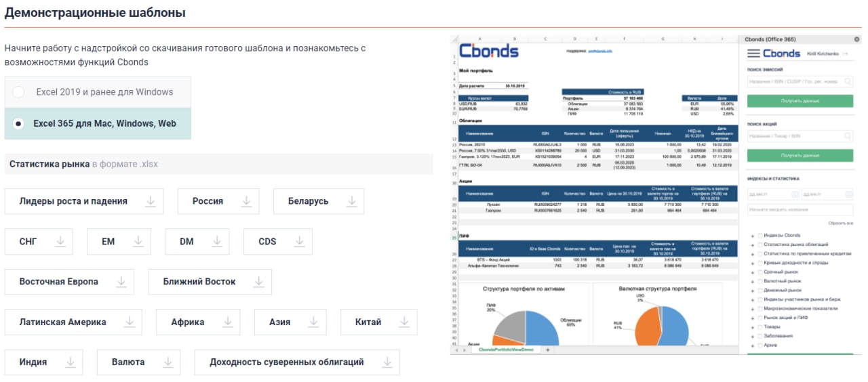This screenshot has height=382, width=868.
Task: Expand the Рынок акций и ПИФ node
Action: 753,318
